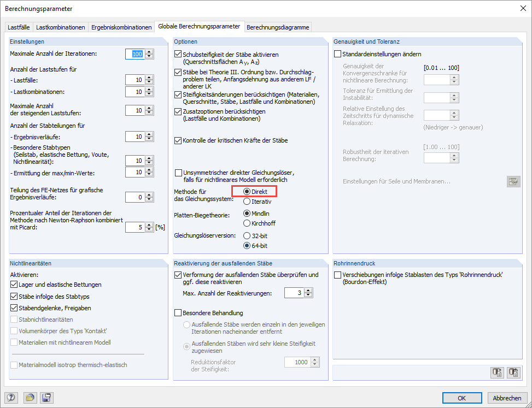The width and height of the screenshot is (532, 408).
Task: Select Iterativ solver method
Action: click(247, 202)
